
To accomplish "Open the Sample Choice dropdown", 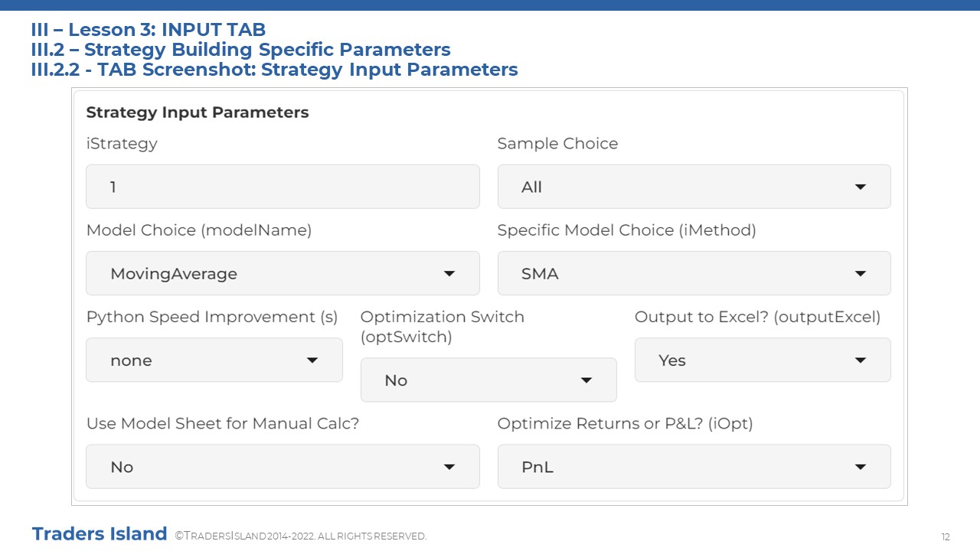I will coord(694,187).
